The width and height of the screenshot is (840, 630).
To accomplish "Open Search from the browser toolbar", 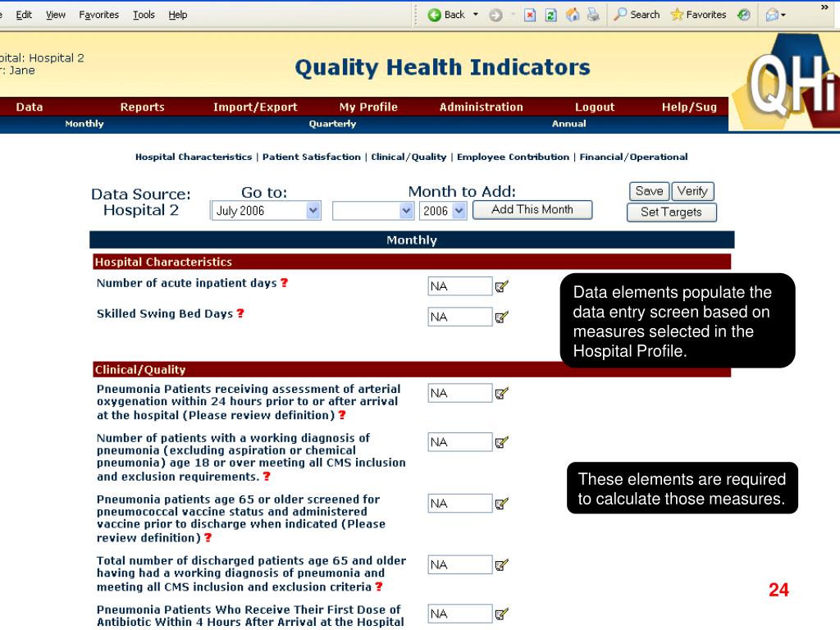I will pos(637,15).
